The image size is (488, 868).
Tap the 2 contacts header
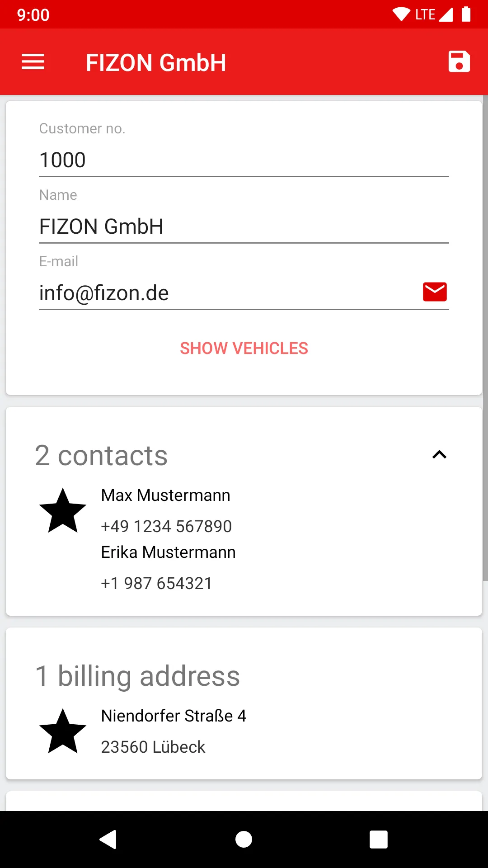pyautogui.click(x=102, y=455)
